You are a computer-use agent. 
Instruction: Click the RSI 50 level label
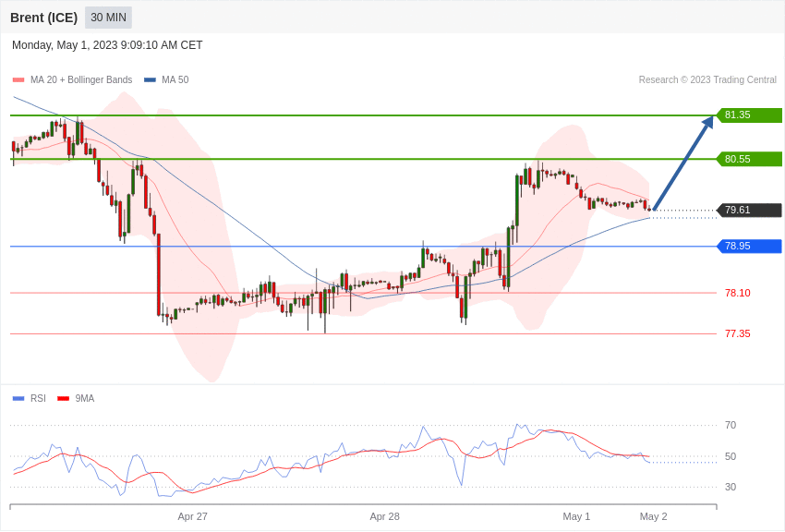tap(731, 456)
